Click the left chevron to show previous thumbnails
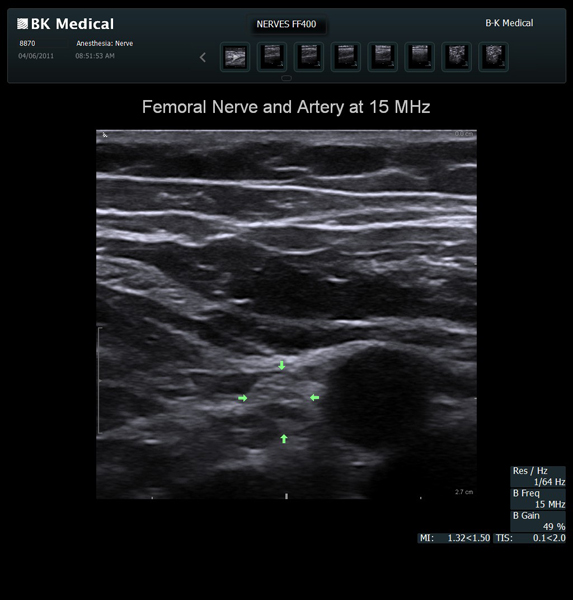The image size is (573, 600). [203, 57]
